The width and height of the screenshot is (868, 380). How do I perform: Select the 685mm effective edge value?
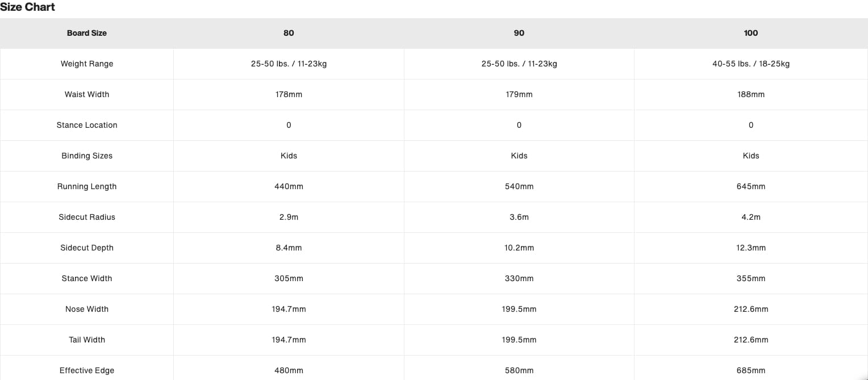point(750,370)
